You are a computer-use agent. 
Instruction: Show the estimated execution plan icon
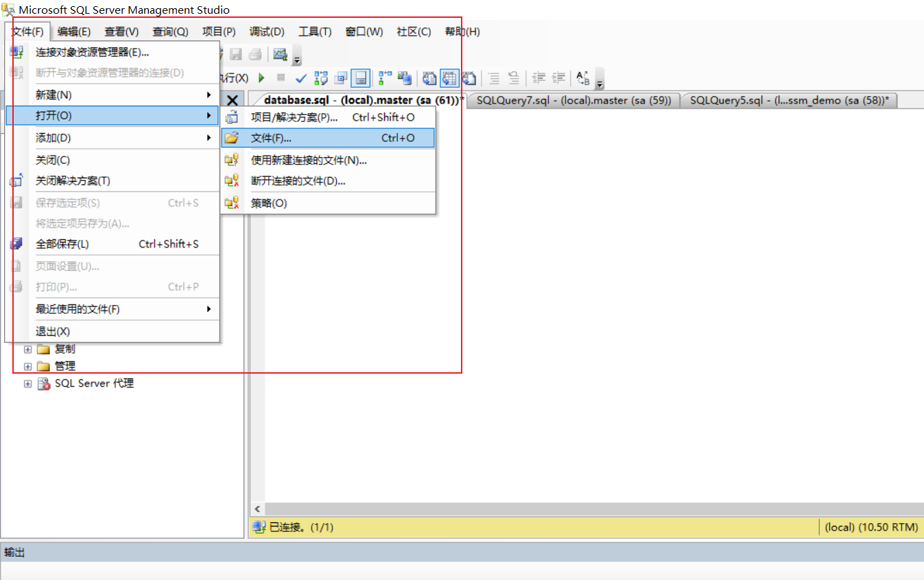point(321,78)
